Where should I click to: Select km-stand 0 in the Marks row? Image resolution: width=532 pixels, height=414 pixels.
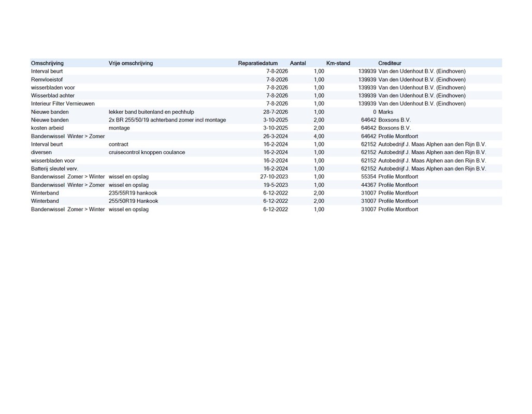[x=375, y=112]
